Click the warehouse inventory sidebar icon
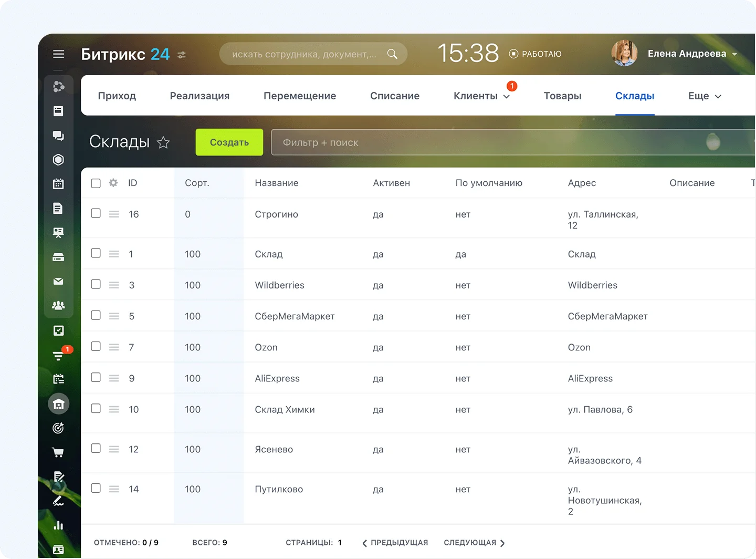This screenshot has height=559, width=756. point(58,404)
